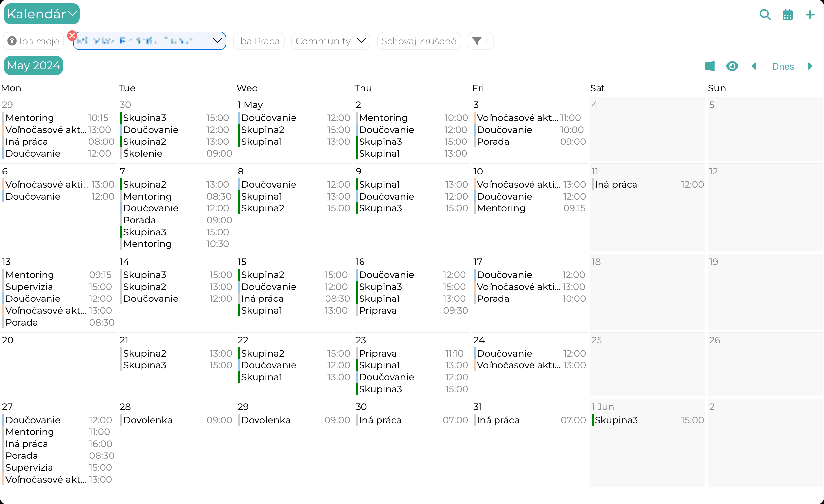Open Porada 09:00 event on 7 May

click(x=176, y=220)
